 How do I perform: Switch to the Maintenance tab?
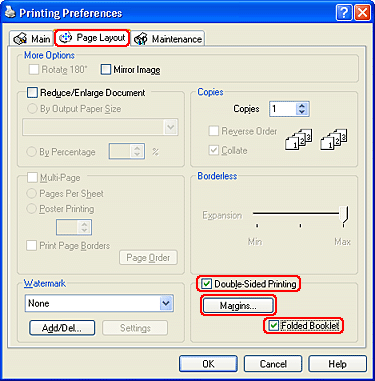pyautogui.click(x=168, y=39)
